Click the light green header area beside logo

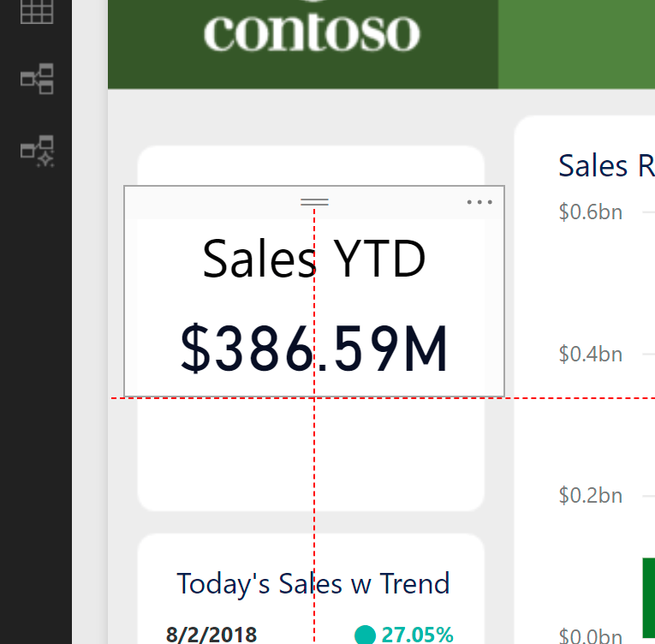pos(576,44)
